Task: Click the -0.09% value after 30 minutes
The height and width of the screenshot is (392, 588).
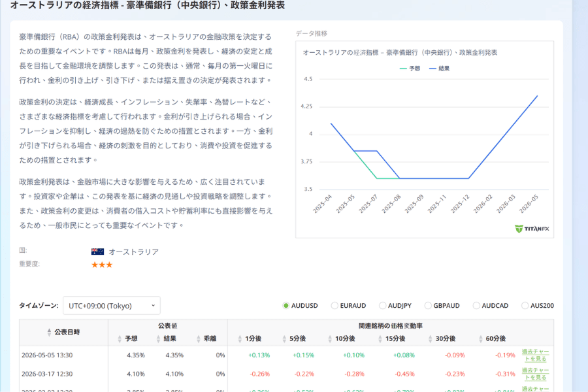Action: (455, 355)
